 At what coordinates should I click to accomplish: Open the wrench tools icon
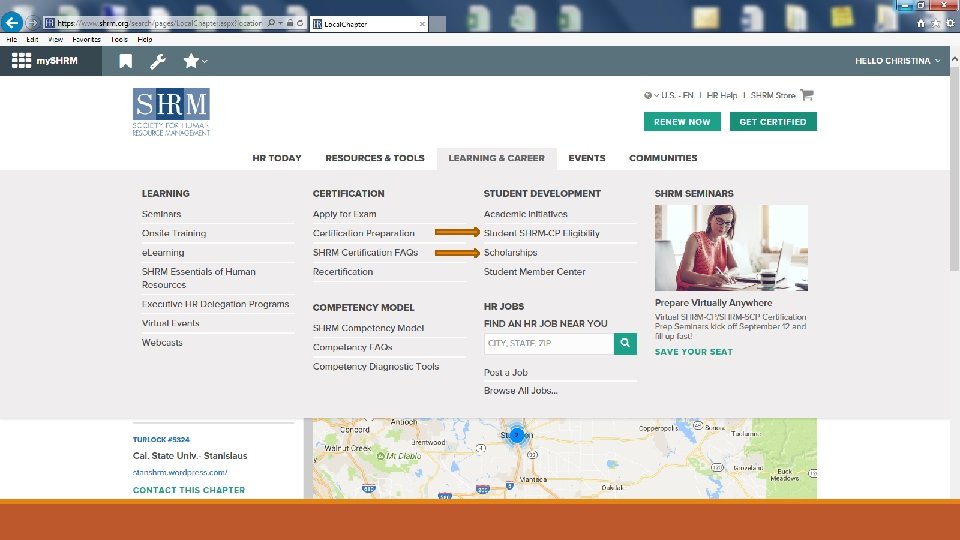[x=158, y=61]
